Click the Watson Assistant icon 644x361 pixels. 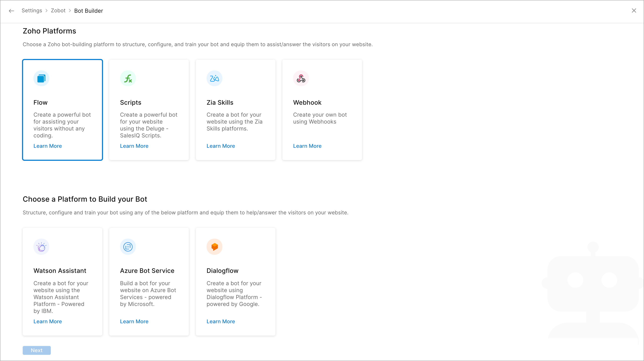click(x=41, y=247)
